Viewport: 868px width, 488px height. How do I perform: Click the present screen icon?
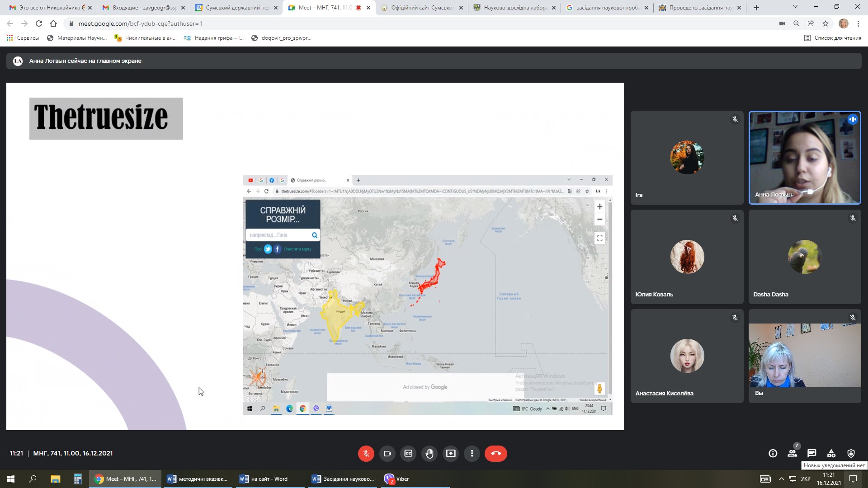pyautogui.click(x=451, y=453)
